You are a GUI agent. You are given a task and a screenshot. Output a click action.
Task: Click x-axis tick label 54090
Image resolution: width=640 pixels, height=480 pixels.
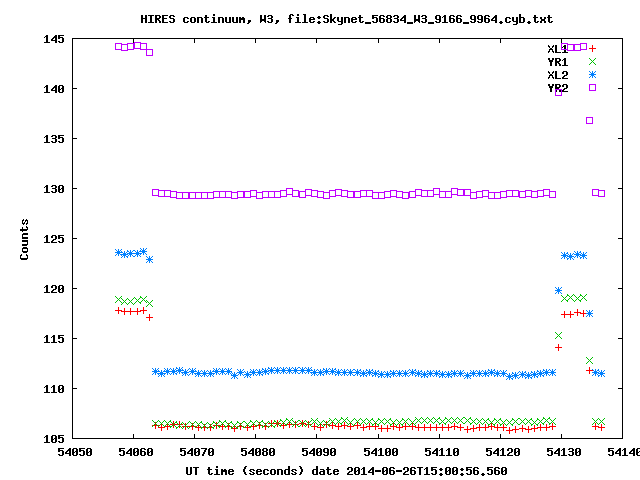click(319, 452)
